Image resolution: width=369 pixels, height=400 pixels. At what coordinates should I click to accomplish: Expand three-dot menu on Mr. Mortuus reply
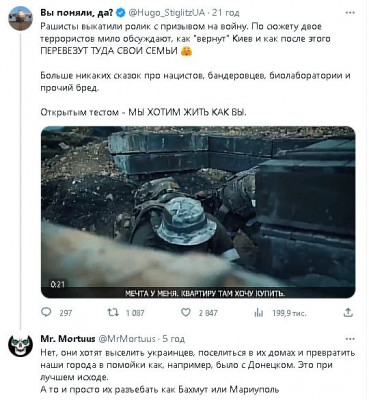click(x=350, y=339)
